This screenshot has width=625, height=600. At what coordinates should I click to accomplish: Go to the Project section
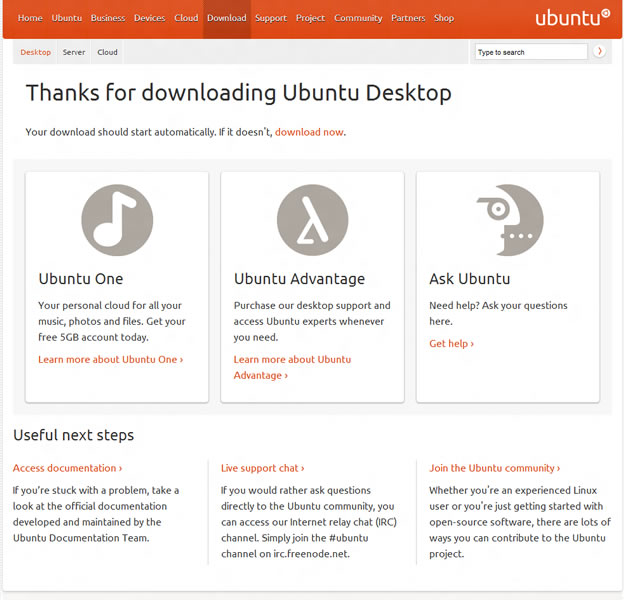(311, 18)
